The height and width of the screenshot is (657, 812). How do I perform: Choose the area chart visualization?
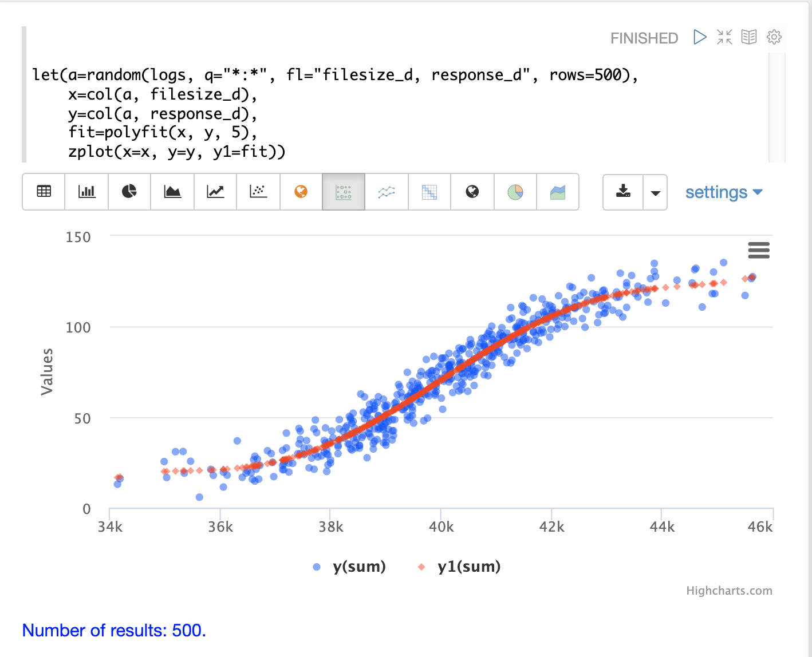coord(172,192)
